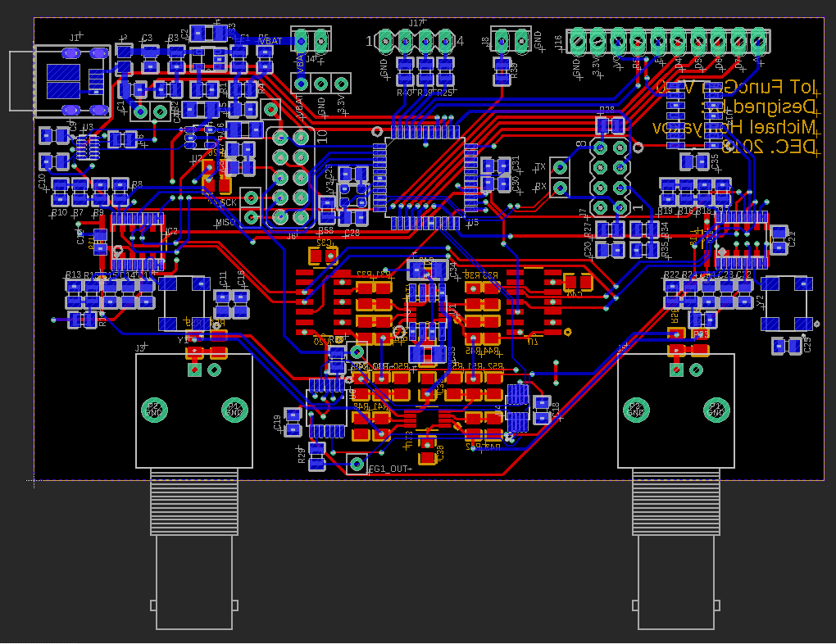Click the R34 resistor label
Image resolution: width=836 pixels, height=644 pixels.
(665, 229)
